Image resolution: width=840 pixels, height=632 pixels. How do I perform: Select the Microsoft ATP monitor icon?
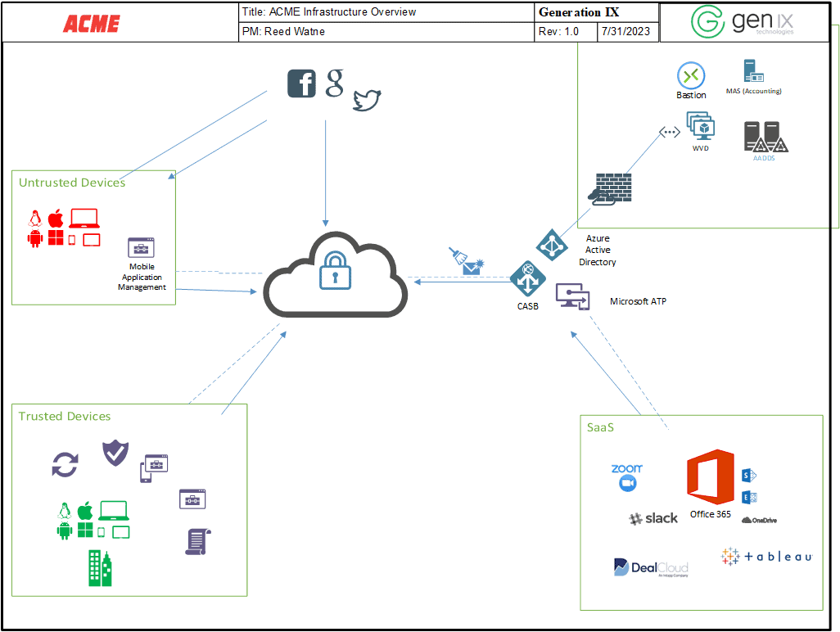pos(572,296)
